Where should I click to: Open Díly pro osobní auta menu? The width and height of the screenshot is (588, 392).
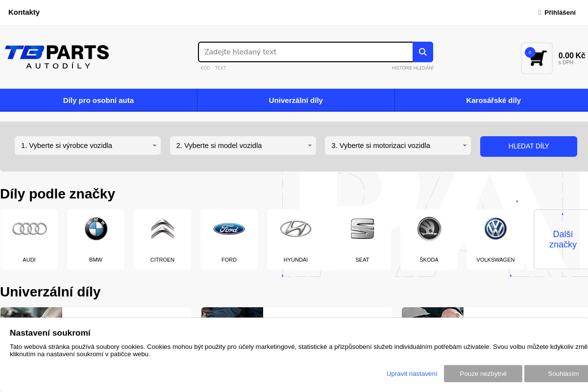[98, 100]
